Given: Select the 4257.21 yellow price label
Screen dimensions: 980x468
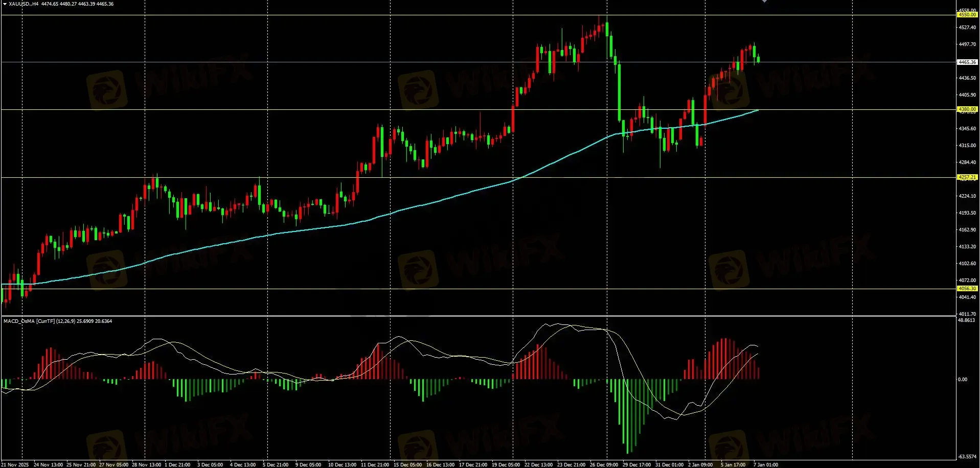Looking at the screenshot, I should pos(967,177).
